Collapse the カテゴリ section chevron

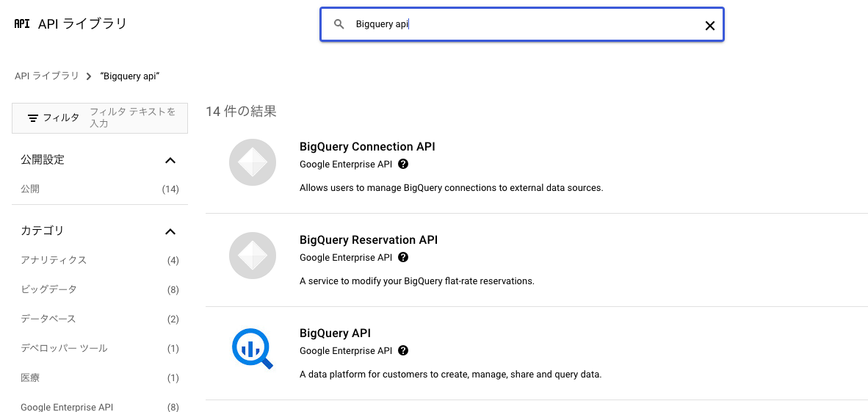170,231
